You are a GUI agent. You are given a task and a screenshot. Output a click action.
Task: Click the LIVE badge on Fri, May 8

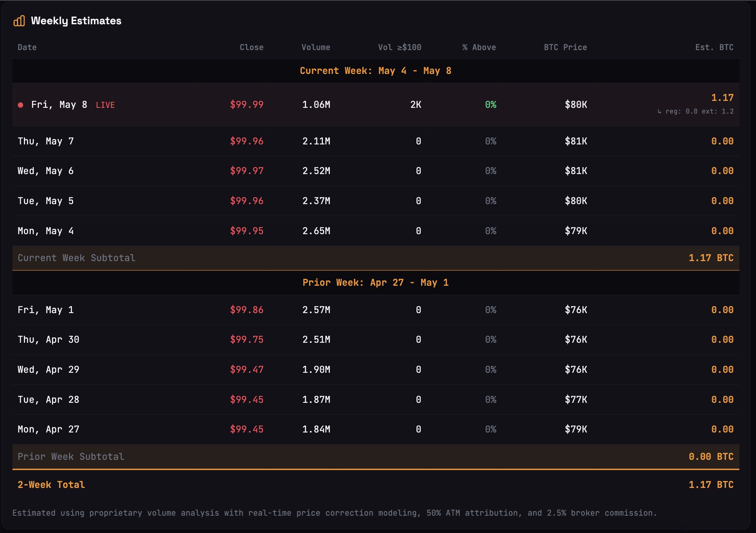pyautogui.click(x=105, y=105)
